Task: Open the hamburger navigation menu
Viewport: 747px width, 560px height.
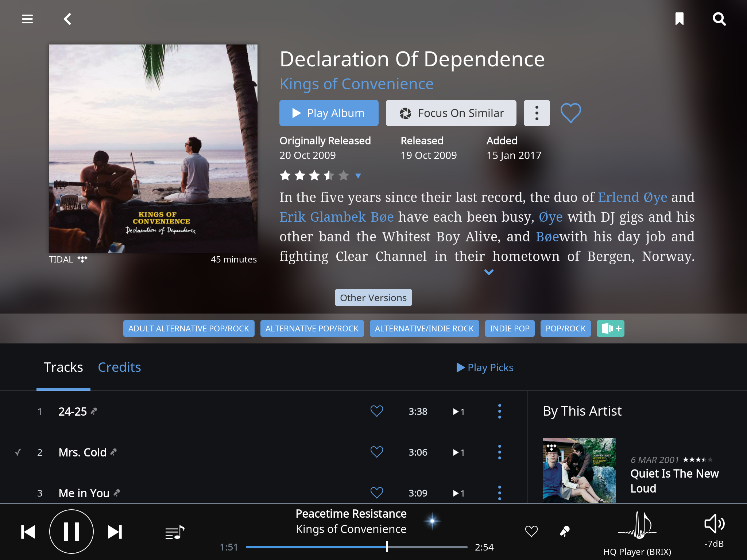Action: 27,19
